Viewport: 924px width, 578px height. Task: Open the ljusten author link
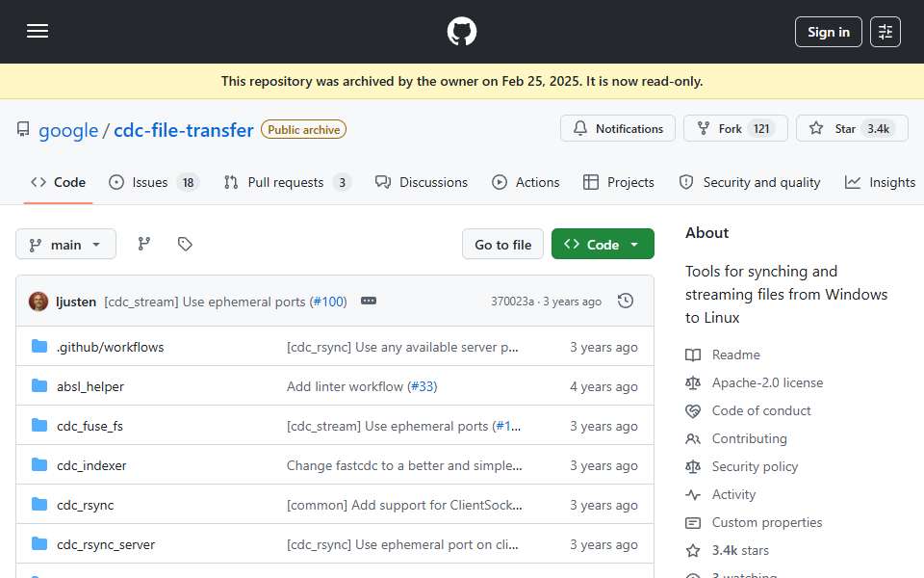tap(75, 302)
